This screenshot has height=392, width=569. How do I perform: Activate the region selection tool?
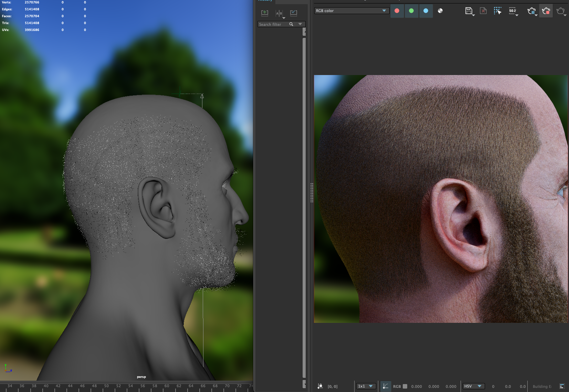(497, 11)
